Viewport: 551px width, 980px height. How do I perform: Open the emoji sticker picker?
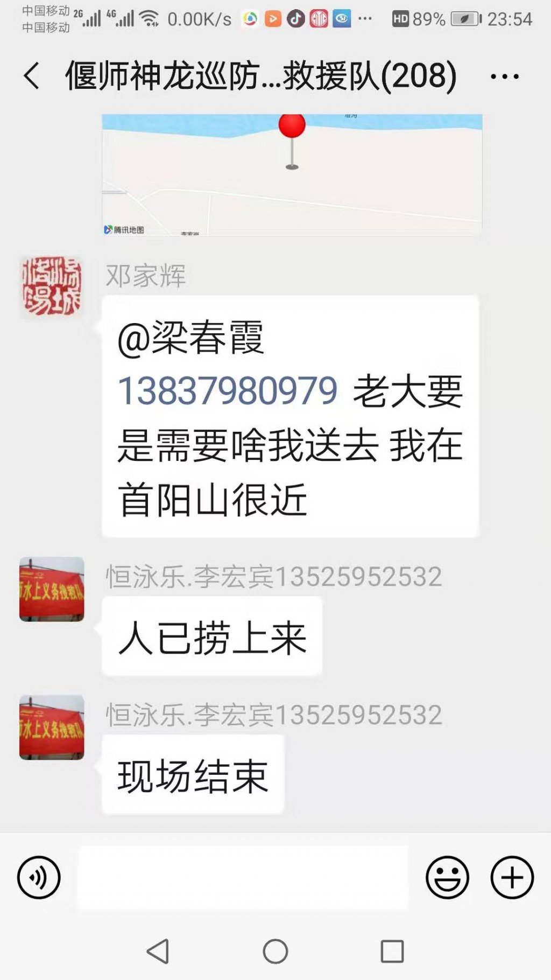[x=447, y=878]
